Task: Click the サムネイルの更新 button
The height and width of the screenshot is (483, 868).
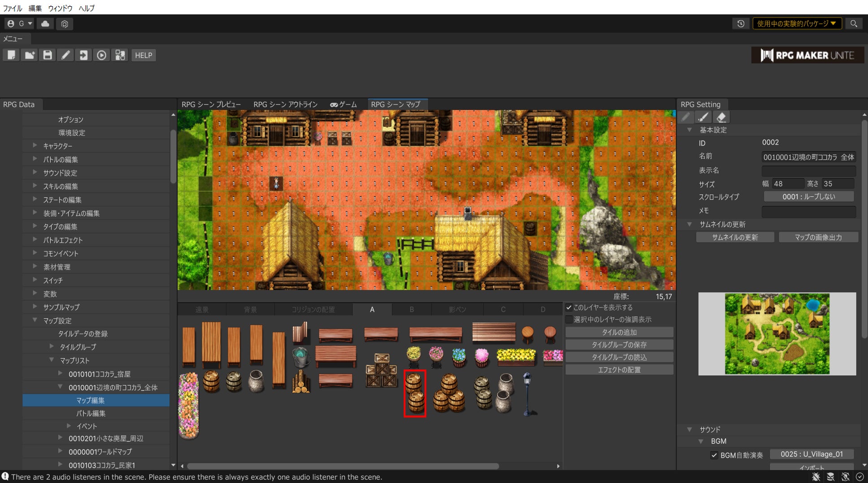Action: pyautogui.click(x=735, y=237)
